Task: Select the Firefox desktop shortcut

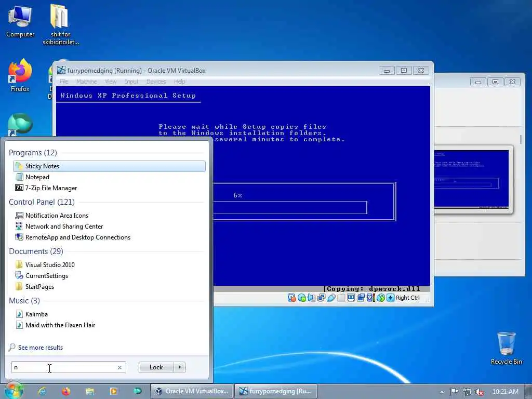Action: pyautogui.click(x=20, y=75)
